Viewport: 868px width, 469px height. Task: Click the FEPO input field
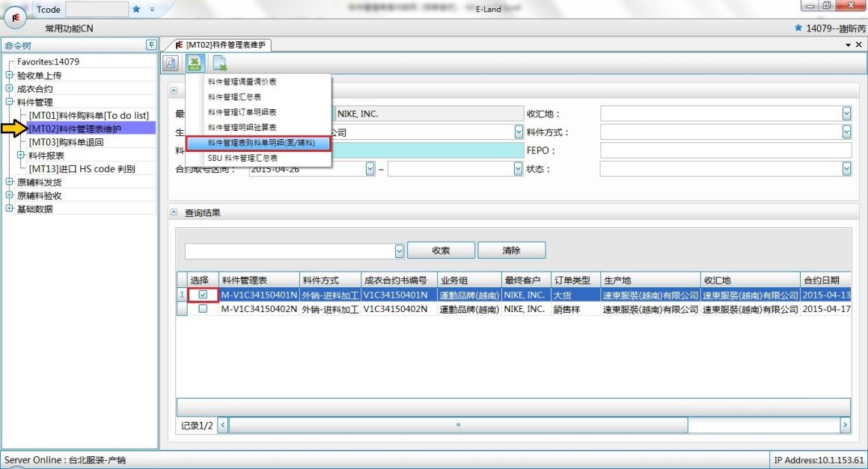point(725,150)
